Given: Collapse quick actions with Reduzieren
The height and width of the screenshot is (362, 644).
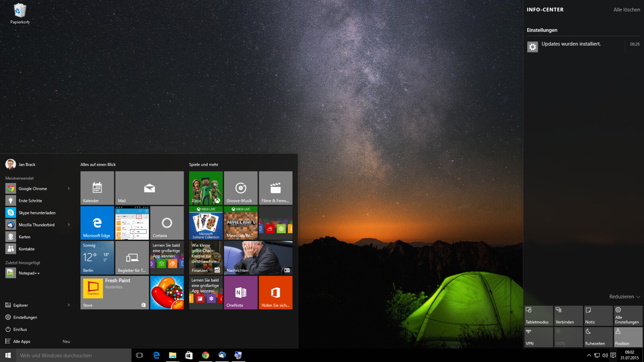Looking at the screenshot, I should tap(624, 296).
